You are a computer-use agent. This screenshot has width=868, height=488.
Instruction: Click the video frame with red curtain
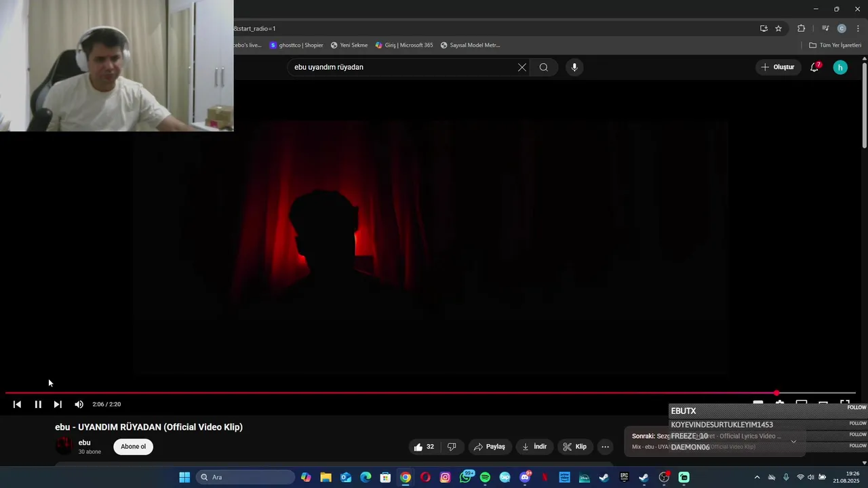click(431, 247)
